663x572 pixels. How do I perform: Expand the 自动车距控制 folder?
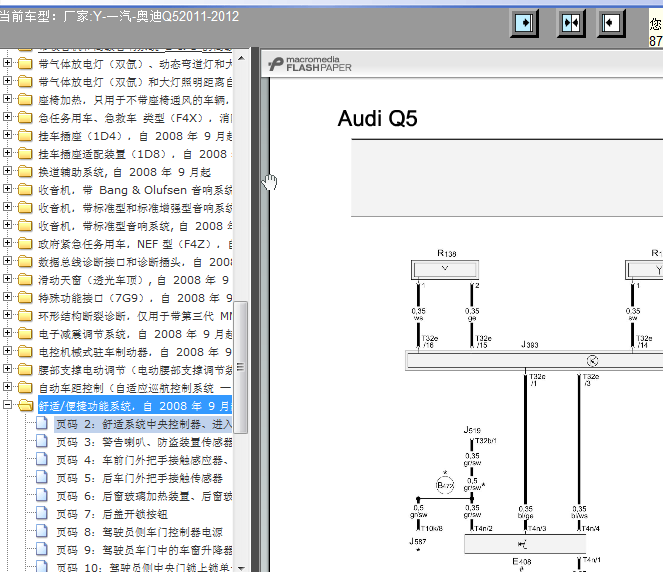click(7, 387)
